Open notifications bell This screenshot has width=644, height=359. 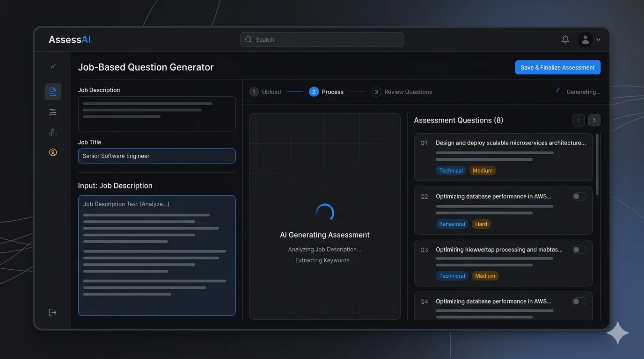[x=565, y=40]
